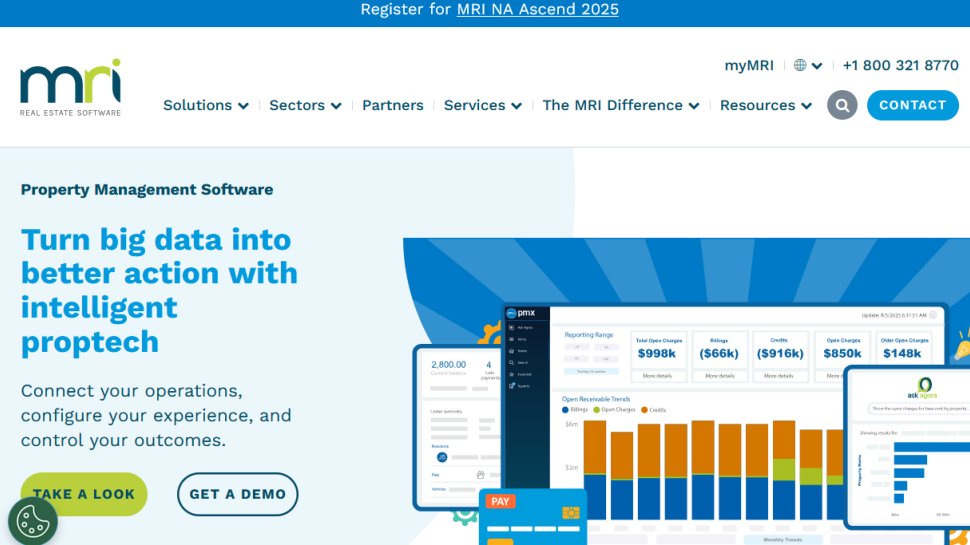This screenshot has width=970, height=545.
Task: Call +1 800 321 8770 link
Action: 900,65
